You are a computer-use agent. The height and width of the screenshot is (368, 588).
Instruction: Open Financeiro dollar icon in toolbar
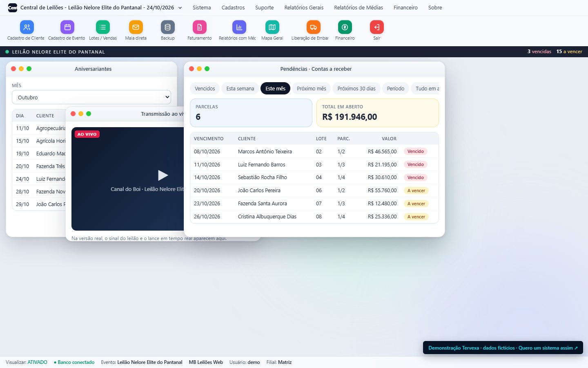[345, 27]
